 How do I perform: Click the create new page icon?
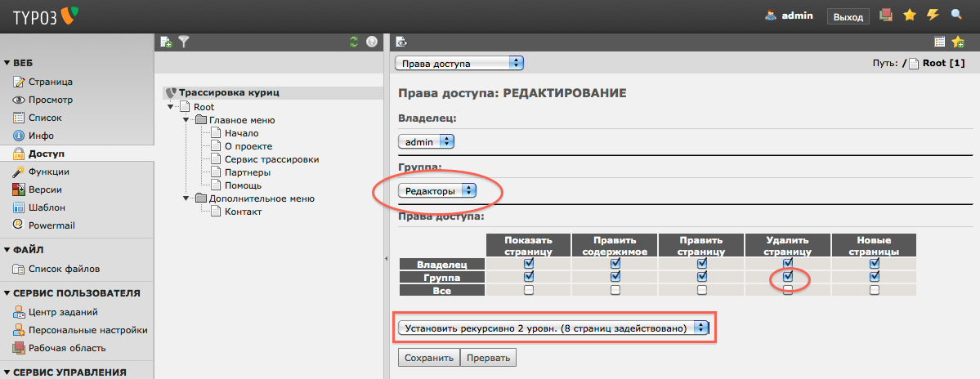(x=166, y=42)
